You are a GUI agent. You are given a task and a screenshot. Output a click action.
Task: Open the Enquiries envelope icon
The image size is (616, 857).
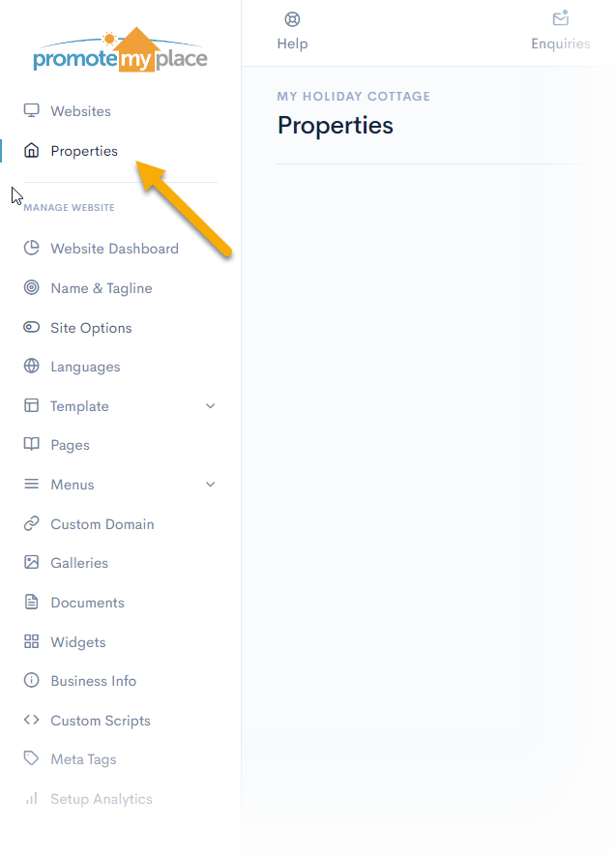coord(560,19)
